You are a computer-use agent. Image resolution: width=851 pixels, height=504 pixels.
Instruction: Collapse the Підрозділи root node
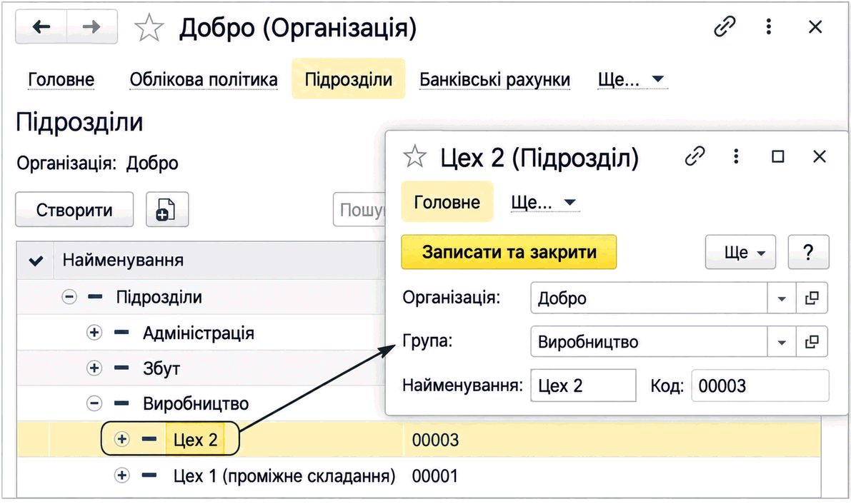point(69,297)
